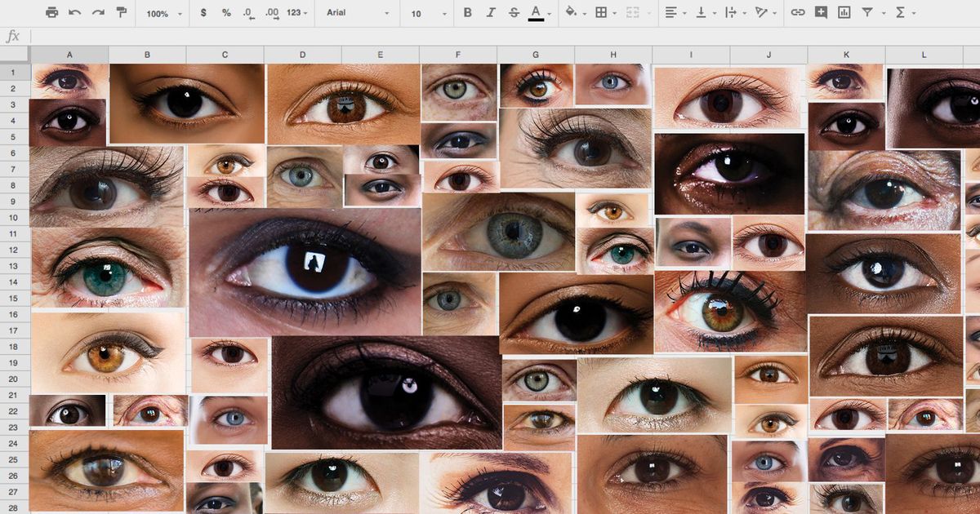Toggle italic formatting

coord(490,13)
